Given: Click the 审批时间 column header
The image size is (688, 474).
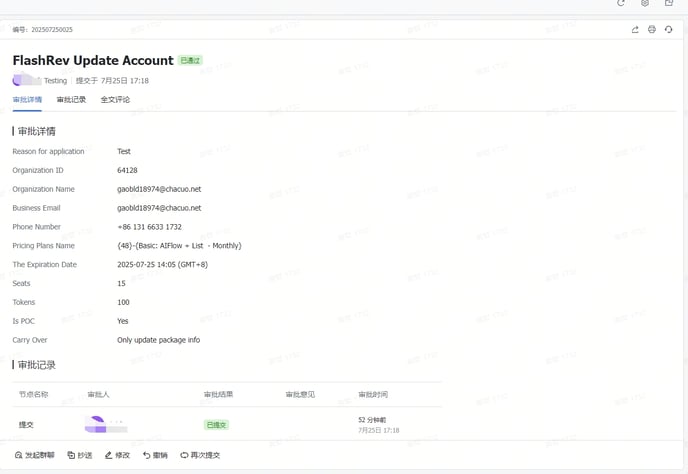Looking at the screenshot, I should pyautogui.click(x=373, y=395).
